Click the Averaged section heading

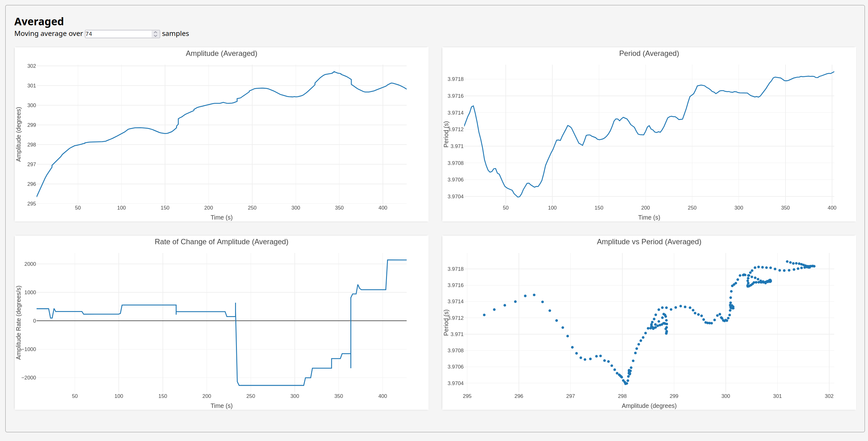tap(39, 22)
